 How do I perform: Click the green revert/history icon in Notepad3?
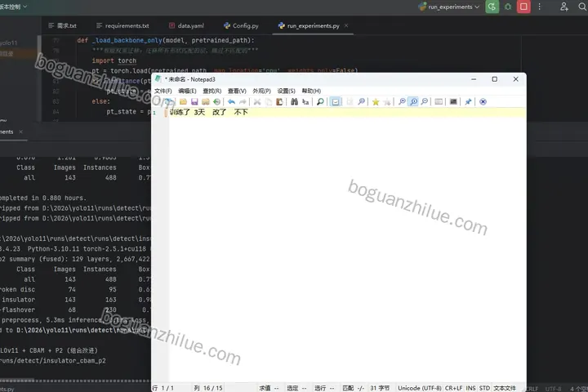coord(216,101)
